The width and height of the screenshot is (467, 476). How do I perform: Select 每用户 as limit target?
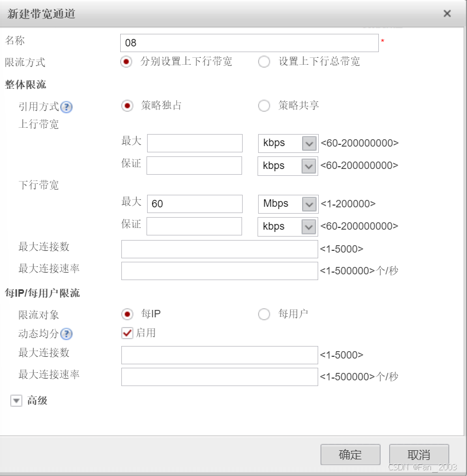(264, 314)
